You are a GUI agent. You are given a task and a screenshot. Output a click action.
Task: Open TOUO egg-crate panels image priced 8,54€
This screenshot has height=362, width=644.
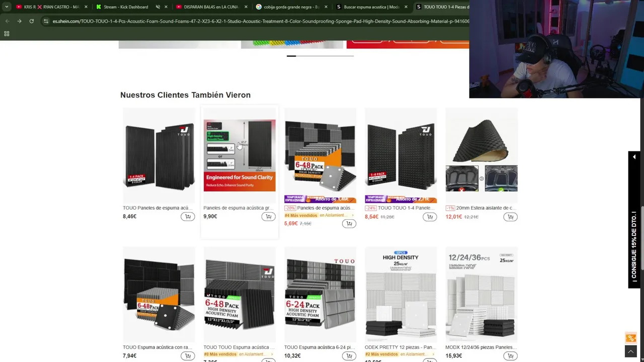pos(400,155)
